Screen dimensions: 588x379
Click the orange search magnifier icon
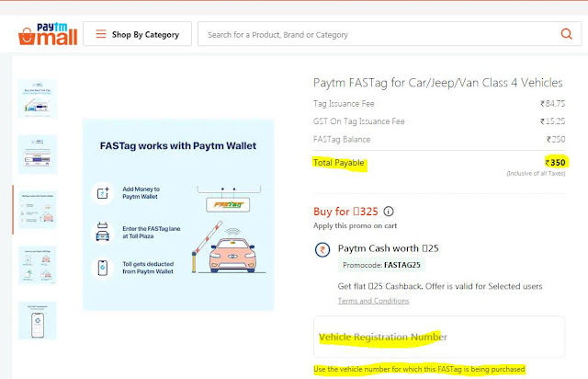tap(566, 34)
